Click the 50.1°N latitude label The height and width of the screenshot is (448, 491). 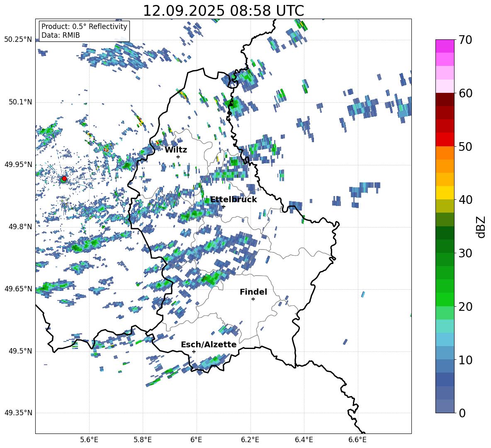pyautogui.click(x=20, y=102)
